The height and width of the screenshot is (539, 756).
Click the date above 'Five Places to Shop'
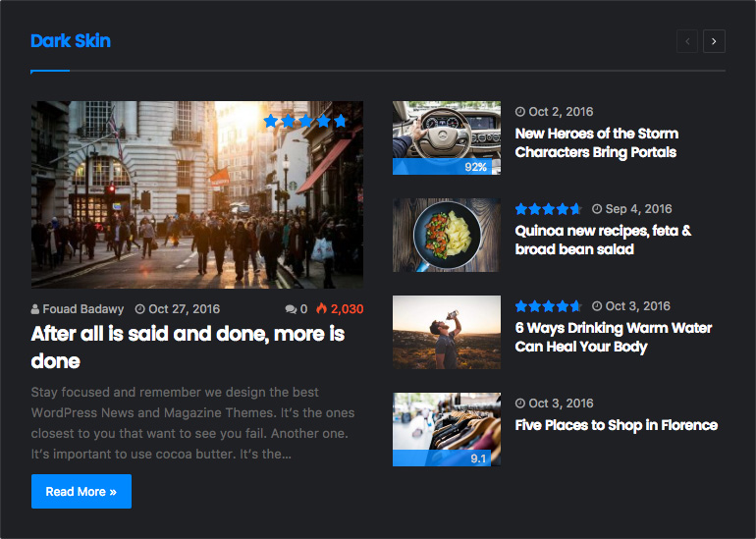561,404
